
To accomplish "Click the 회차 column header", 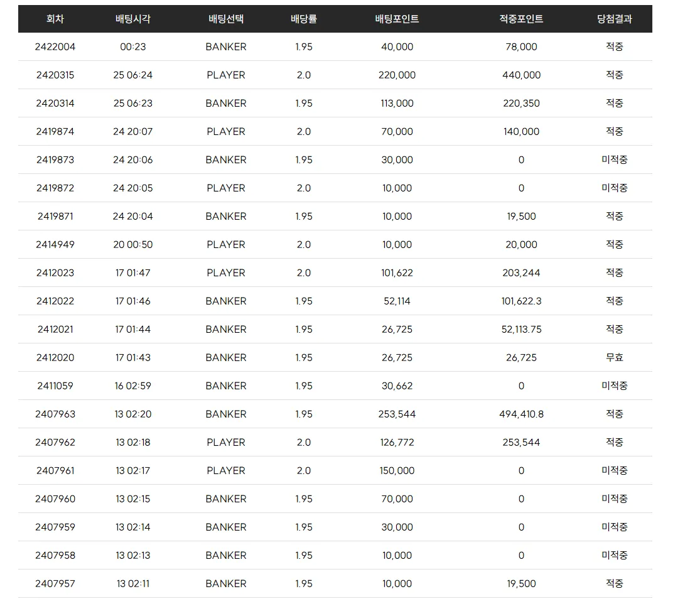I will click(55, 19).
